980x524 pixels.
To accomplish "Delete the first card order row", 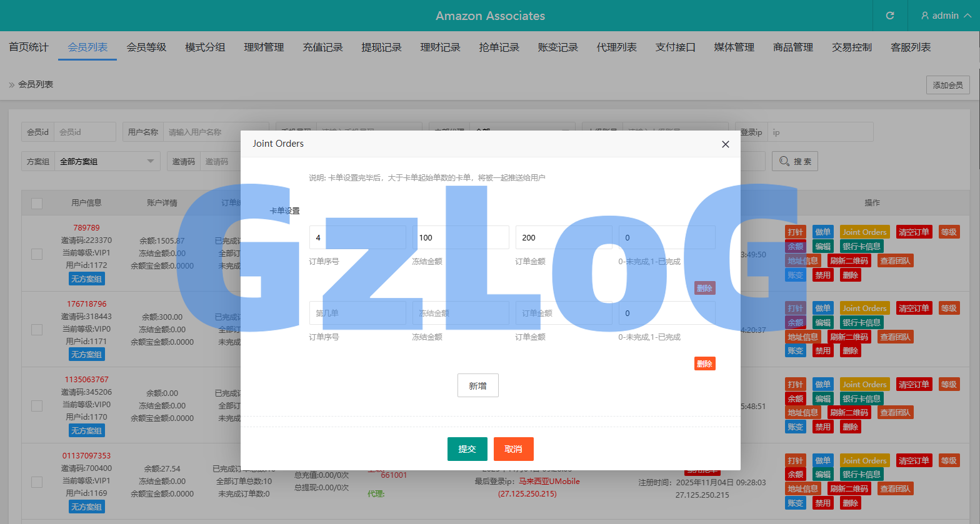I will point(704,288).
